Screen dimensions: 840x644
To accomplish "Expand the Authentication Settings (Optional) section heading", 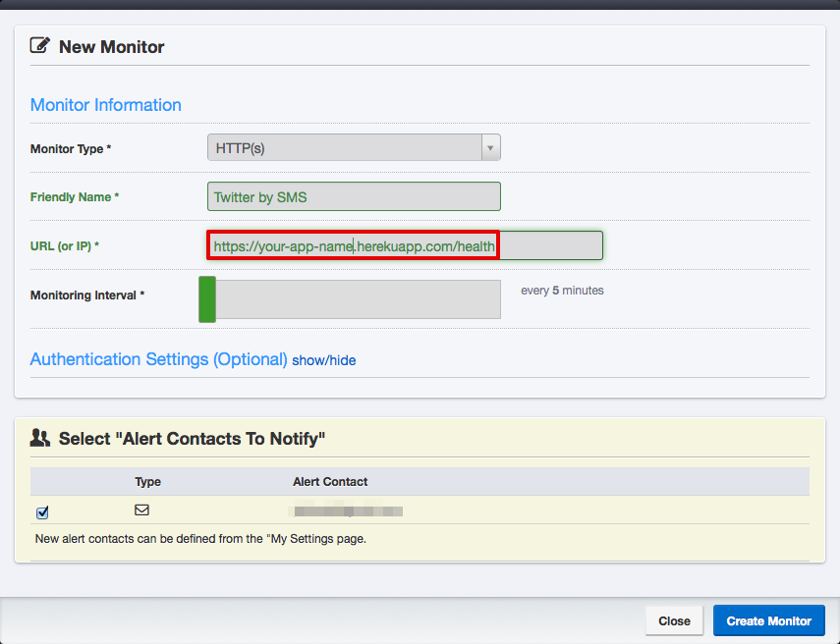I will 158,359.
